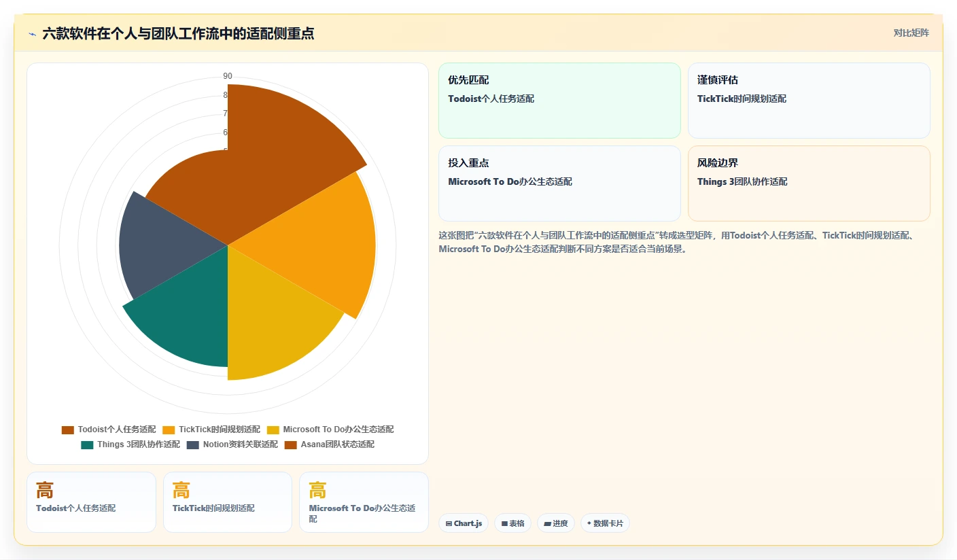This screenshot has width=957, height=560.
Task: Open the 谨慎评估 matrix card
Action: click(x=809, y=101)
